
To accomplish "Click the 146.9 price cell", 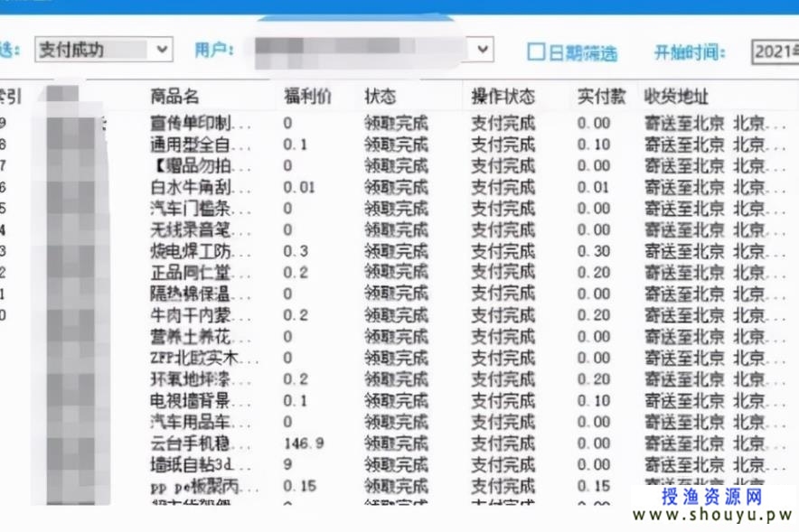I will (304, 443).
